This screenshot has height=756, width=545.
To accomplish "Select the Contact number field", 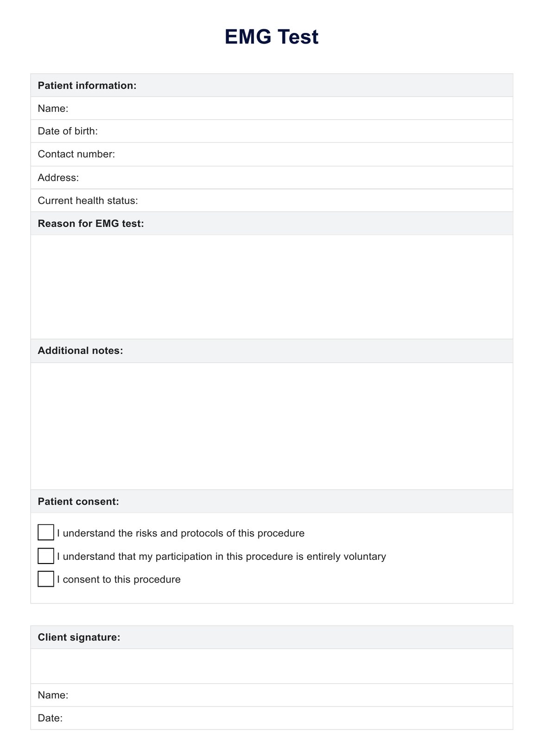I will click(311, 154).
